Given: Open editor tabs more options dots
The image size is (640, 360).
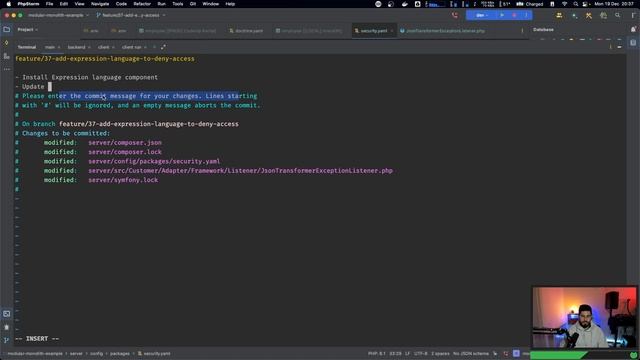Looking at the screenshot, I should coord(522,30).
